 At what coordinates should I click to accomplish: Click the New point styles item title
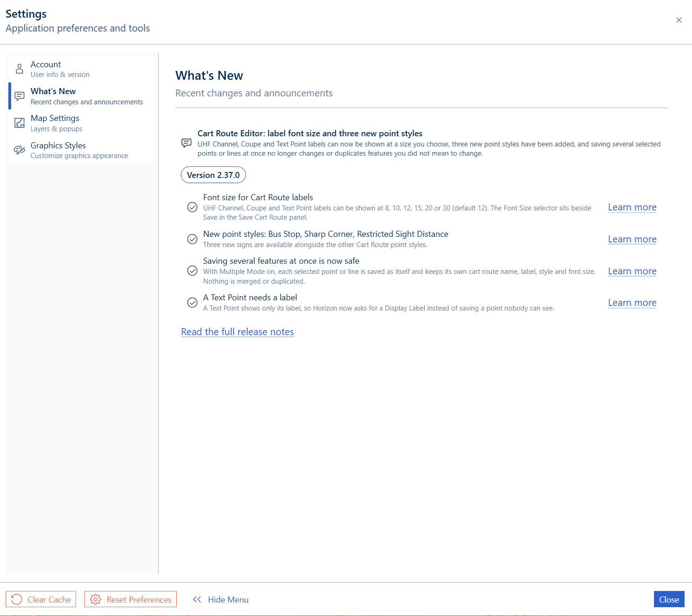pyautogui.click(x=326, y=234)
